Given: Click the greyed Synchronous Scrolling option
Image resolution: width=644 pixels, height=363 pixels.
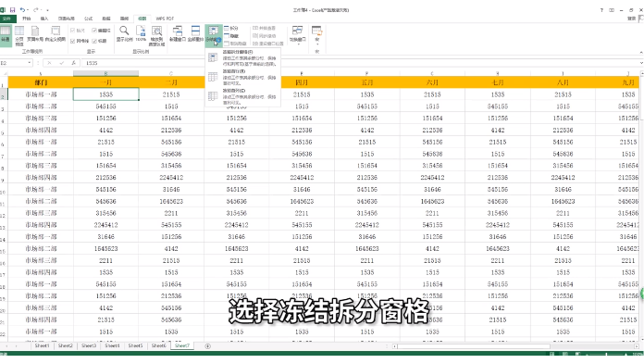Looking at the screenshot, I should click(264, 36).
